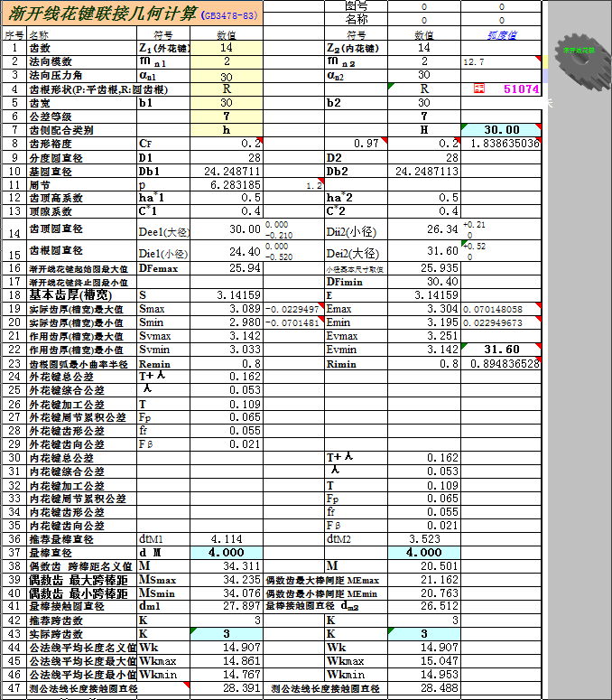Select the 外花键加工公差 T value 0.109
612x700 pixels.
pyautogui.click(x=227, y=405)
